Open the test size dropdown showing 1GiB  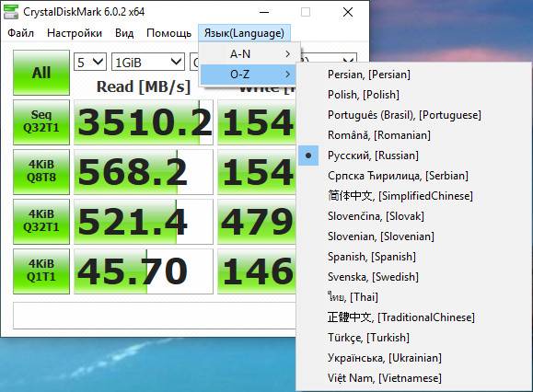coord(148,62)
